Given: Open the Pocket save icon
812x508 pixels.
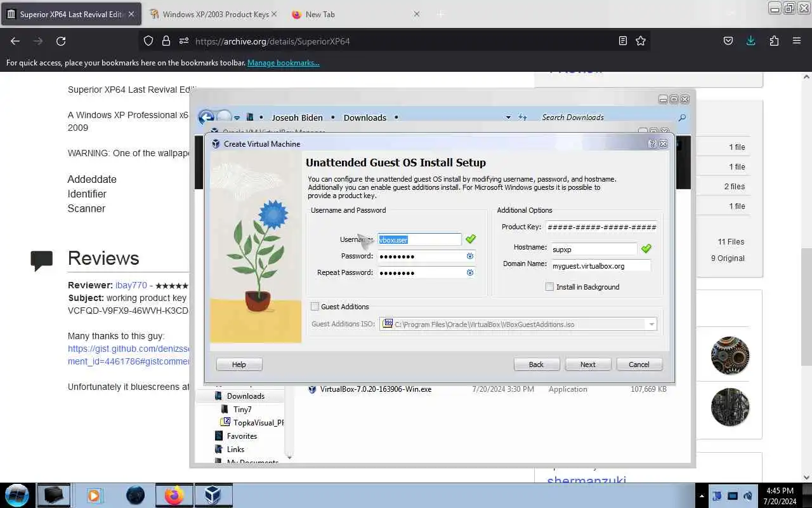Looking at the screenshot, I should 728,41.
